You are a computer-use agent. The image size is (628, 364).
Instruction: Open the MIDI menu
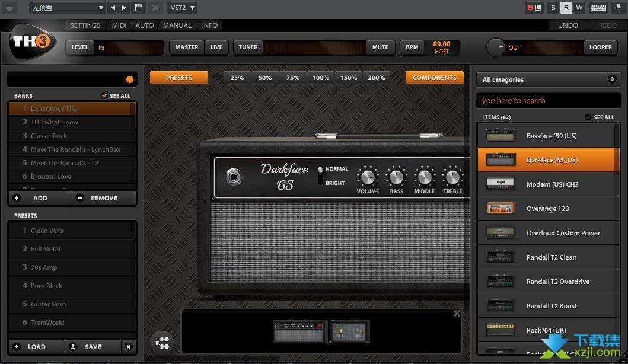tap(119, 25)
